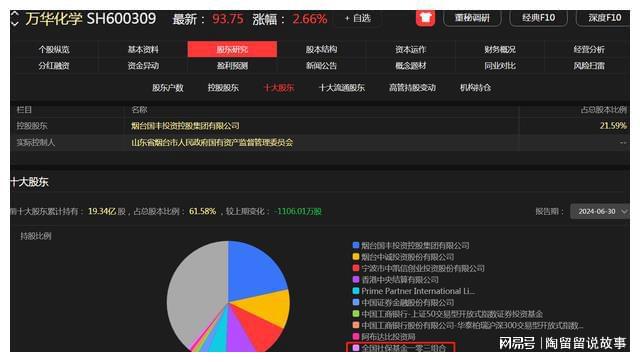The image size is (640, 362).
Task: Click the 2.66% change percentage
Action: tap(310, 19)
